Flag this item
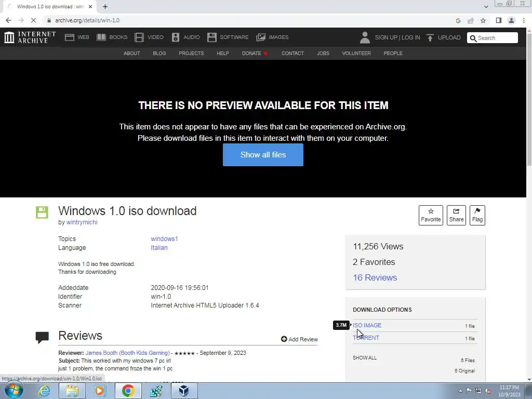Image resolution: width=532 pixels, height=399 pixels. (x=477, y=215)
